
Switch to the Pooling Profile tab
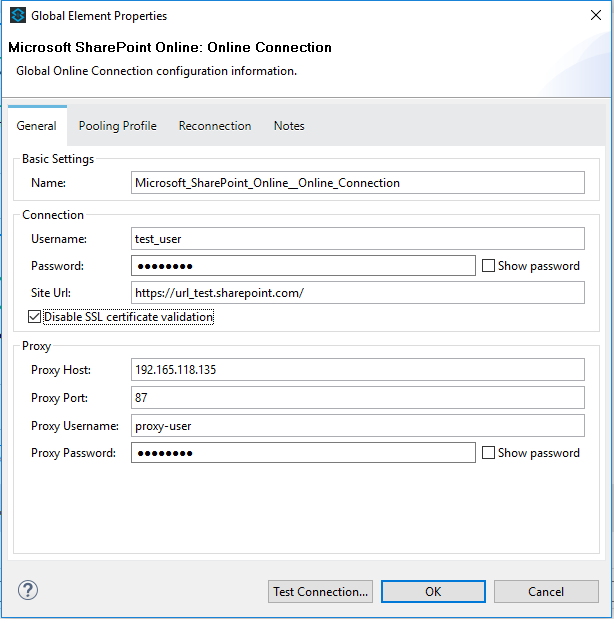coord(117,126)
